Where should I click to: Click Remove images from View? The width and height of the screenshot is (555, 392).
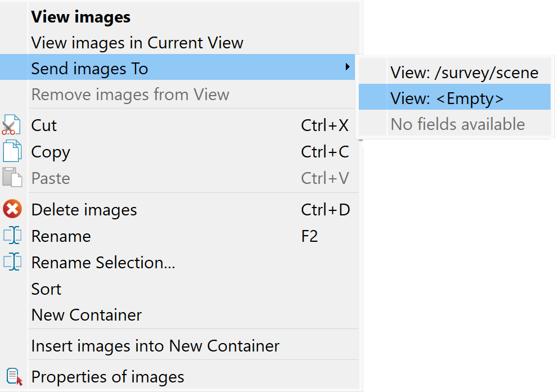[x=130, y=94]
